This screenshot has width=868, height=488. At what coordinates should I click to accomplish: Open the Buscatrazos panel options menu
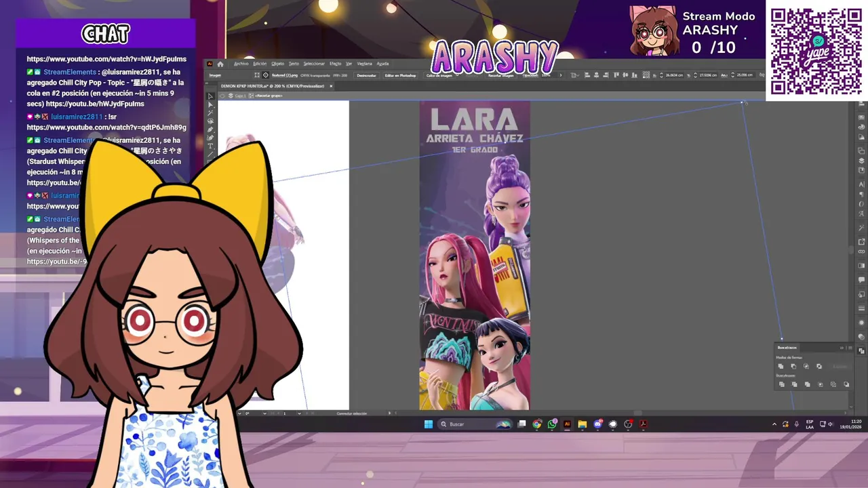(850, 348)
